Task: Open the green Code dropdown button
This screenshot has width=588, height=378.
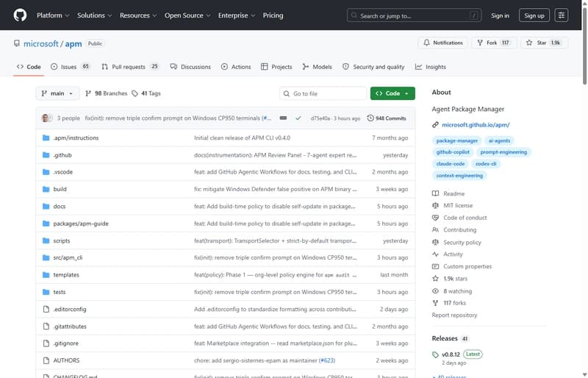Action: [392, 93]
